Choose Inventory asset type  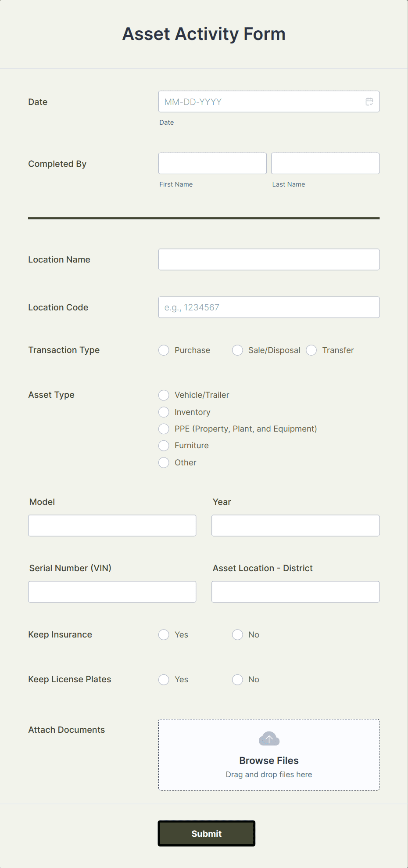pos(164,412)
